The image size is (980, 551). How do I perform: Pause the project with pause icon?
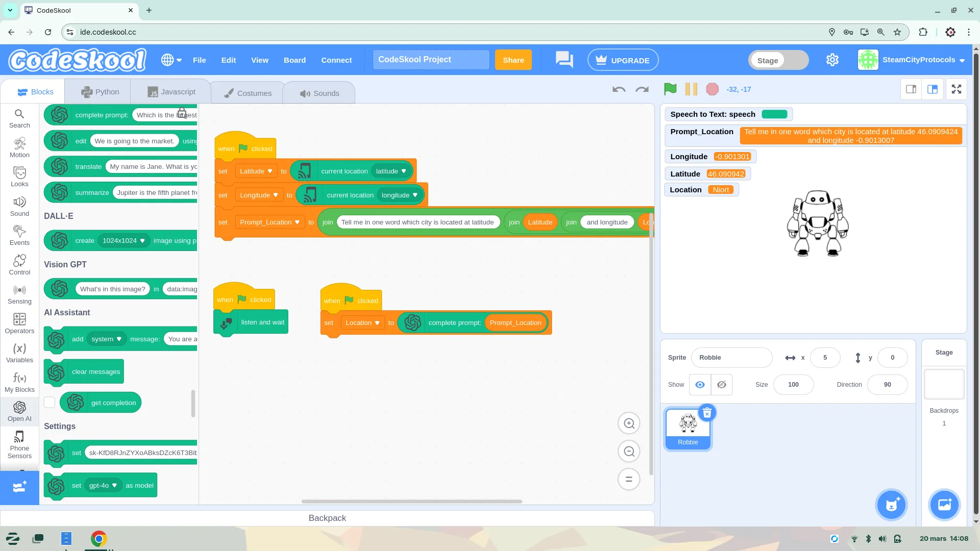691,89
